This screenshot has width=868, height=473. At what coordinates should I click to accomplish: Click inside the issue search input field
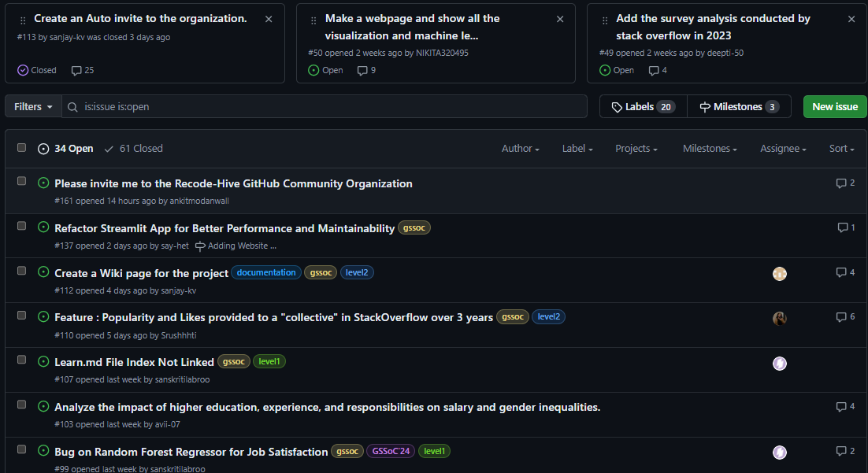(x=315, y=106)
